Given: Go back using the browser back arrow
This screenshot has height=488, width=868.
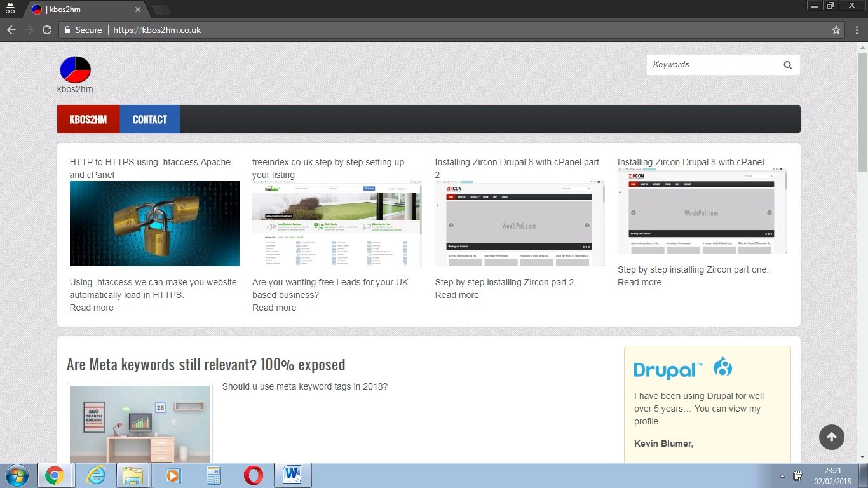Looking at the screenshot, I should [x=11, y=30].
